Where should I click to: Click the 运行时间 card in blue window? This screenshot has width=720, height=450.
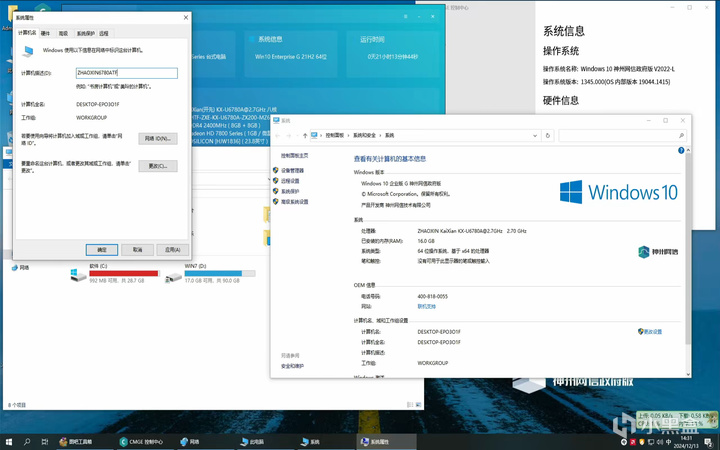pos(392,54)
